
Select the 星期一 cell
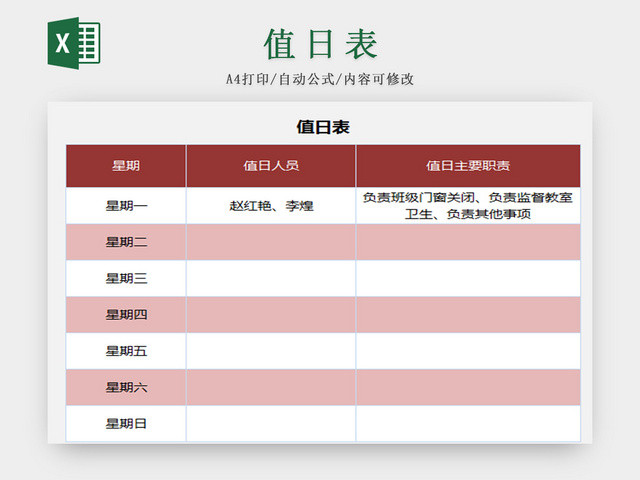tap(126, 206)
